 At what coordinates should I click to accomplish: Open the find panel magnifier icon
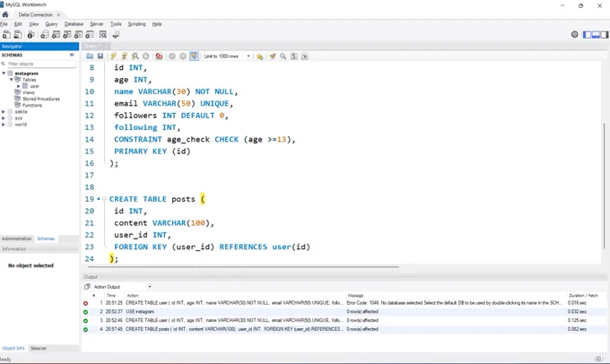pyautogui.click(x=283, y=56)
